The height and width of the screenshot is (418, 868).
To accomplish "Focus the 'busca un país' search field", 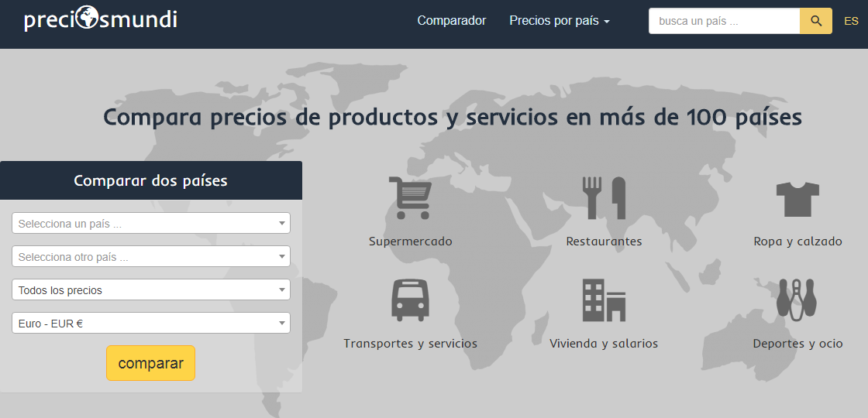I will click(x=724, y=21).
